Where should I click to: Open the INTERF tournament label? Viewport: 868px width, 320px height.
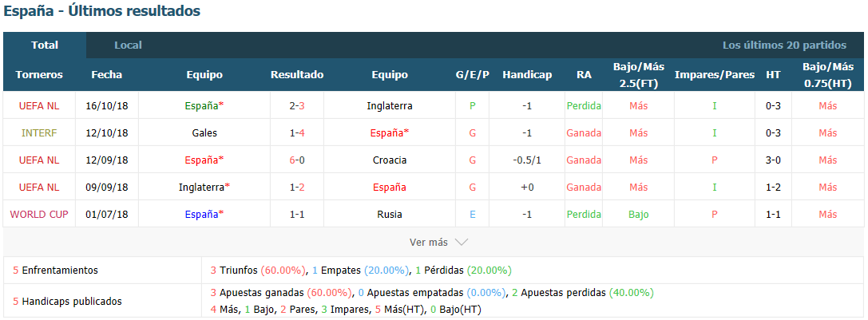39,133
